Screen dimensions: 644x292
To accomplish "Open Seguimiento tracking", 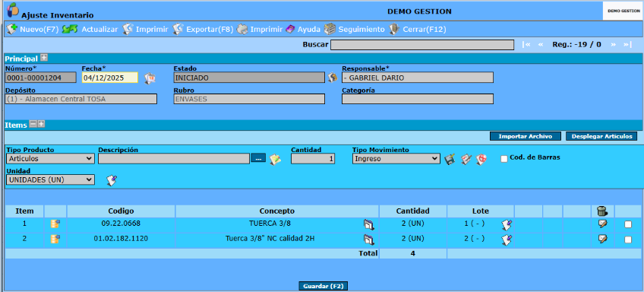I will [x=354, y=29].
